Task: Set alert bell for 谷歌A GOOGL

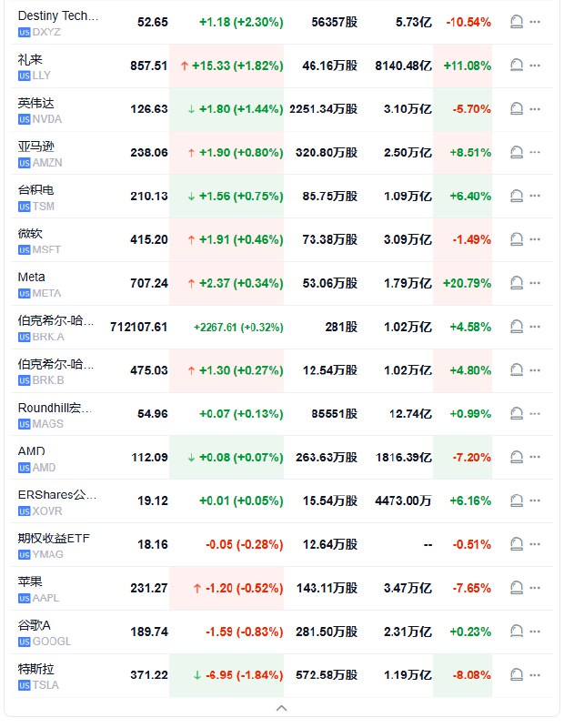Action: click(x=516, y=632)
